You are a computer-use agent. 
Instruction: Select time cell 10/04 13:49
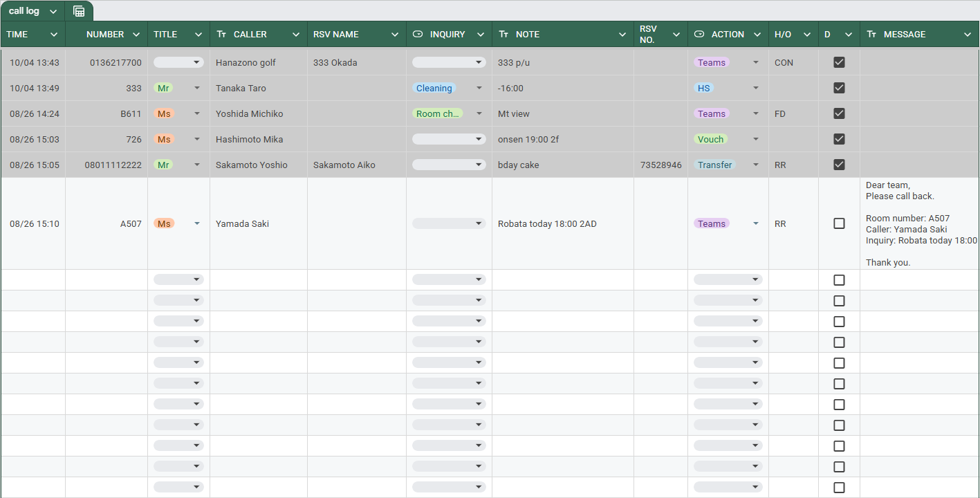click(33, 88)
